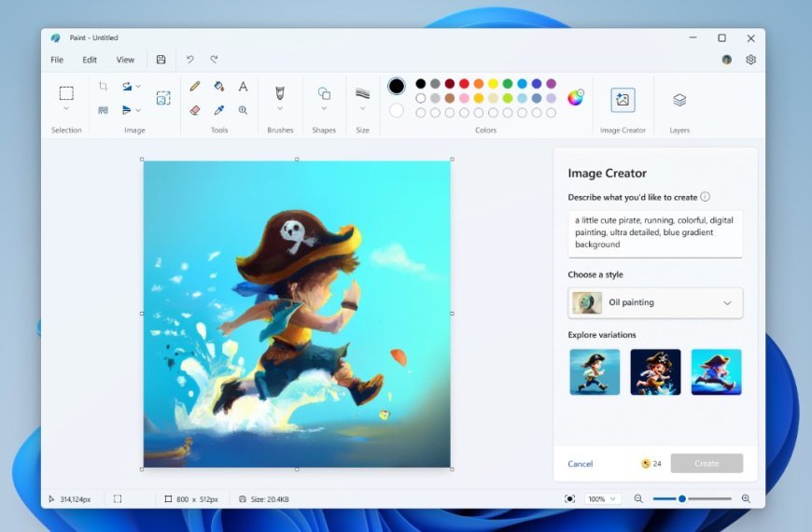Click the Save icon in title bar
The image size is (812, 532).
click(x=161, y=60)
